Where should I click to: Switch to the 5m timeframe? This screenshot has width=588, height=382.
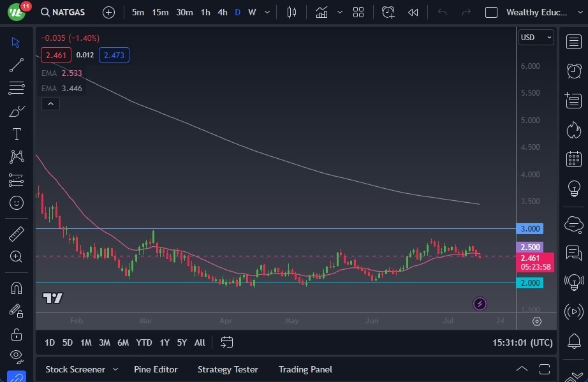point(138,12)
